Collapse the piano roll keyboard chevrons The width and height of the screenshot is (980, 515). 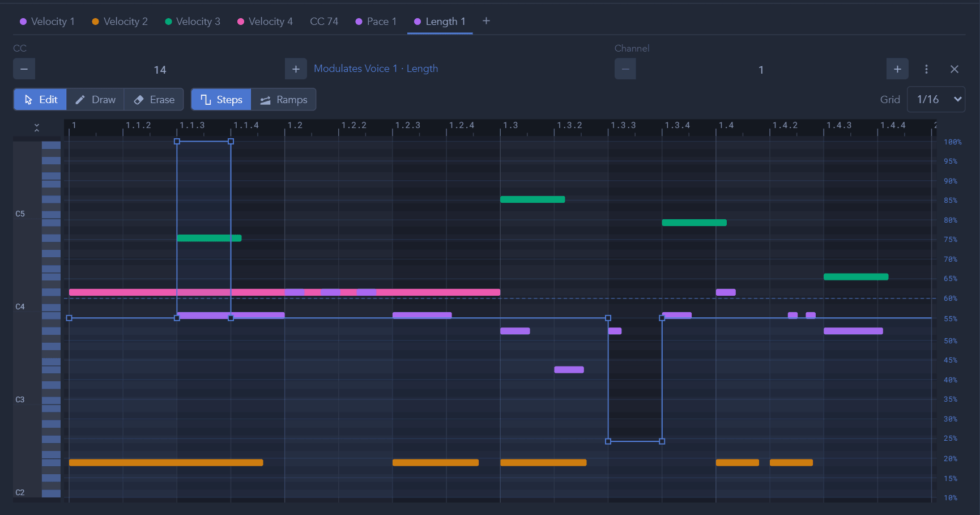(37, 128)
